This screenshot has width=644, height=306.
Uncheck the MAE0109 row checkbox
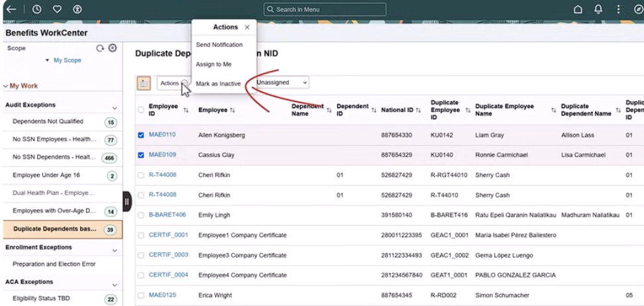pyautogui.click(x=141, y=155)
